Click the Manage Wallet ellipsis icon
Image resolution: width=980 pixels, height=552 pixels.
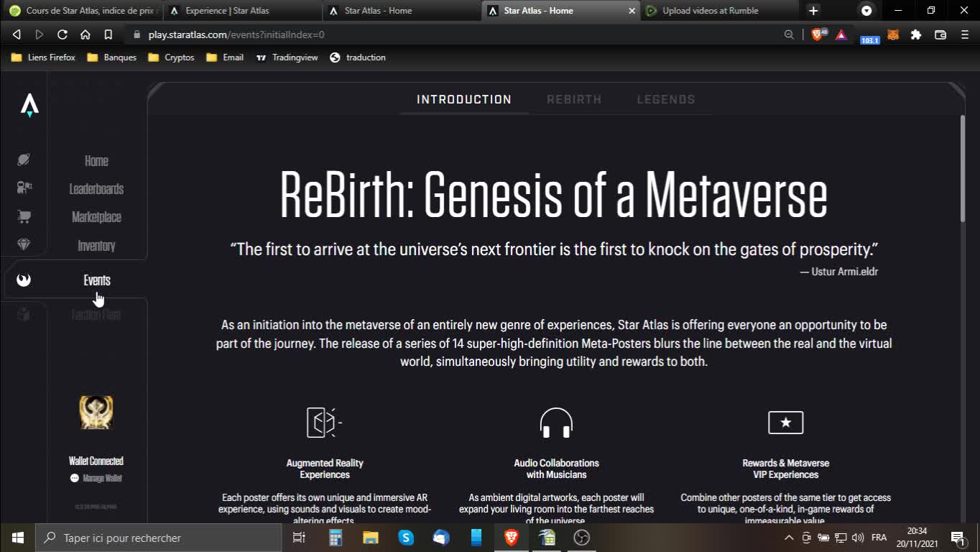[74, 478]
